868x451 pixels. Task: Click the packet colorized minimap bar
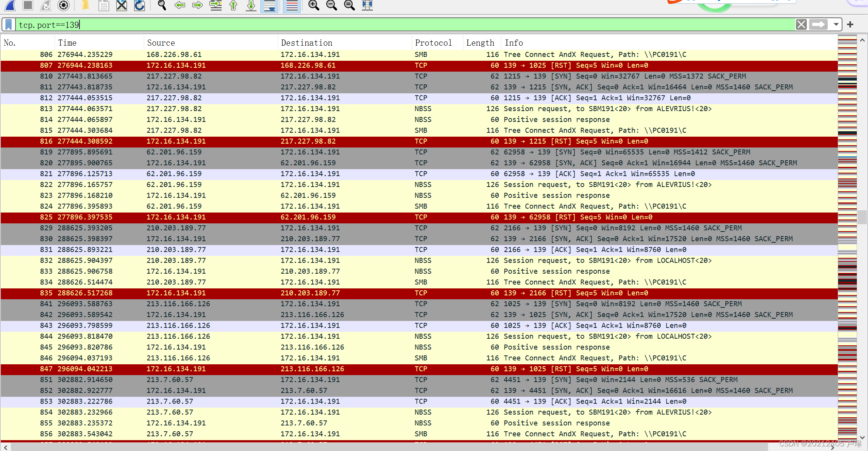pos(847,238)
